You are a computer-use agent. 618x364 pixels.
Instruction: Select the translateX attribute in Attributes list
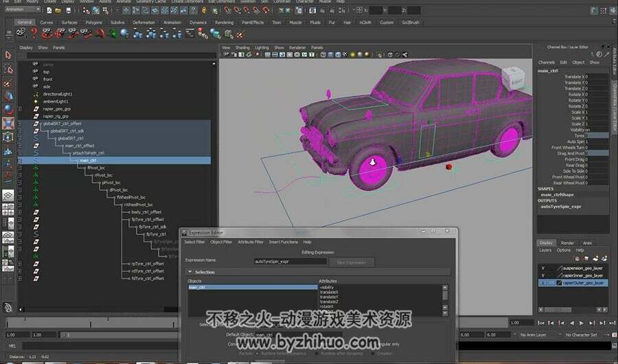click(x=330, y=292)
